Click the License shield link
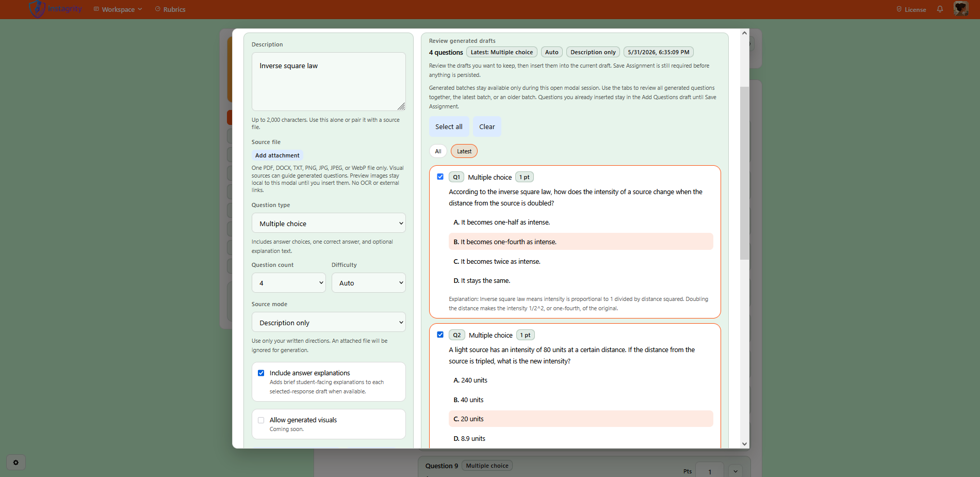The width and height of the screenshot is (980, 477). click(x=911, y=9)
